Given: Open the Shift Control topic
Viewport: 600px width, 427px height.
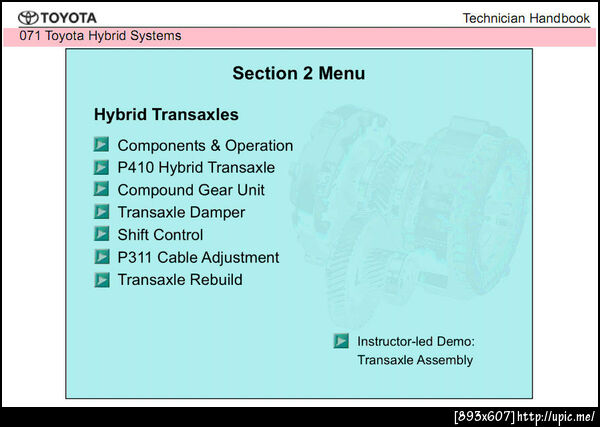Looking at the screenshot, I should (160, 235).
